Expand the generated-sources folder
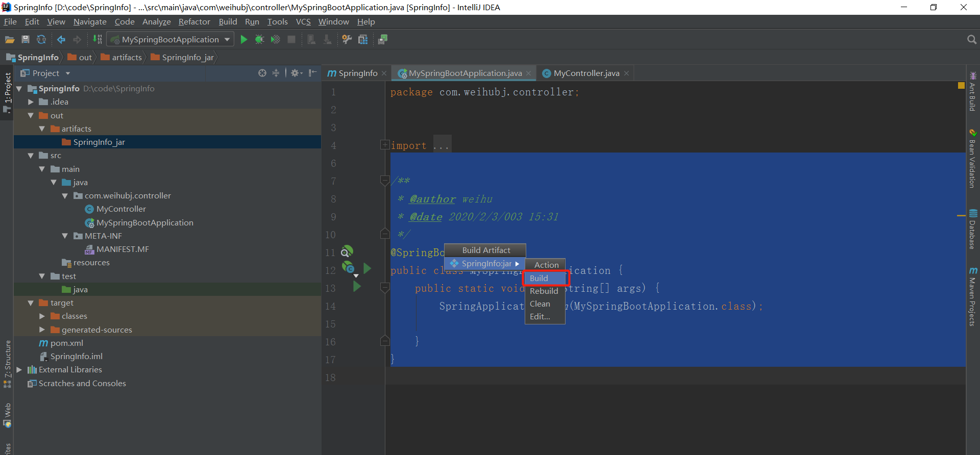The image size is (980, 455). (x=42, y=330)
